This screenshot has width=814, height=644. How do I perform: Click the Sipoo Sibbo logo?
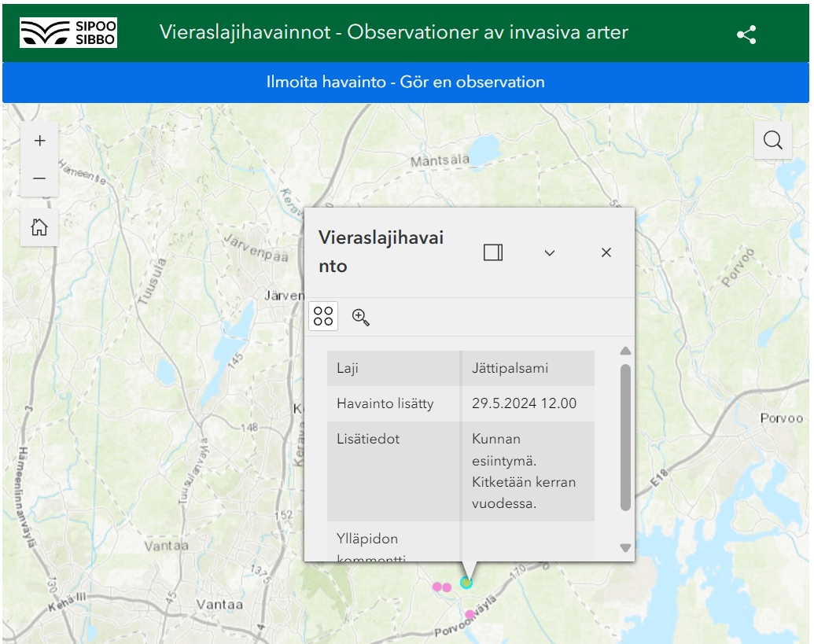(68, 32)
